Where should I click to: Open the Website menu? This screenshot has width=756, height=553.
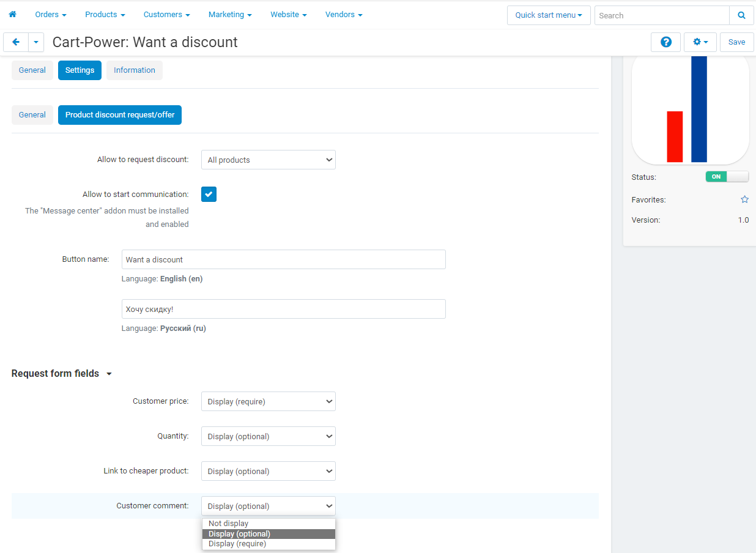coord(289,14)
